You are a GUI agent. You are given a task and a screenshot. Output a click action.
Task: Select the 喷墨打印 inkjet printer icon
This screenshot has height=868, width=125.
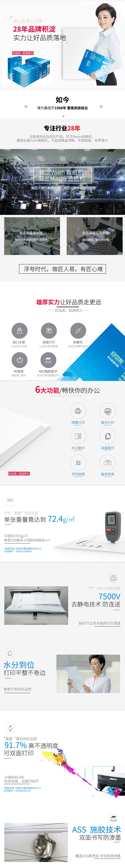78,411
